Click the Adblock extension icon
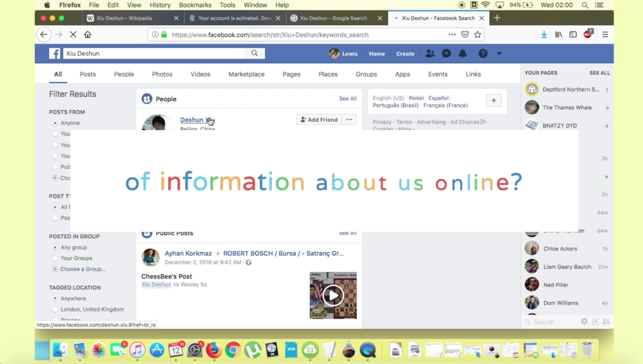This screenshot has width=643, height=364. click(x=588, y=34)
